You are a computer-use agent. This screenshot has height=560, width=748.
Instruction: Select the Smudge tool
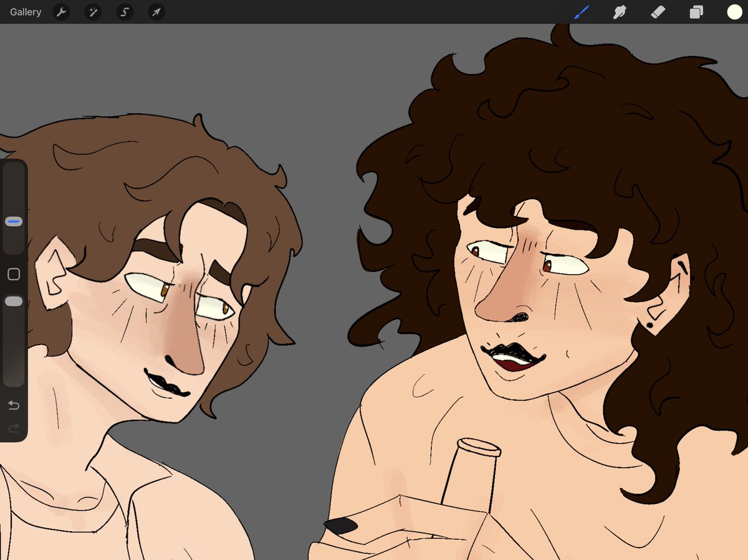click(x=619, y=12)
